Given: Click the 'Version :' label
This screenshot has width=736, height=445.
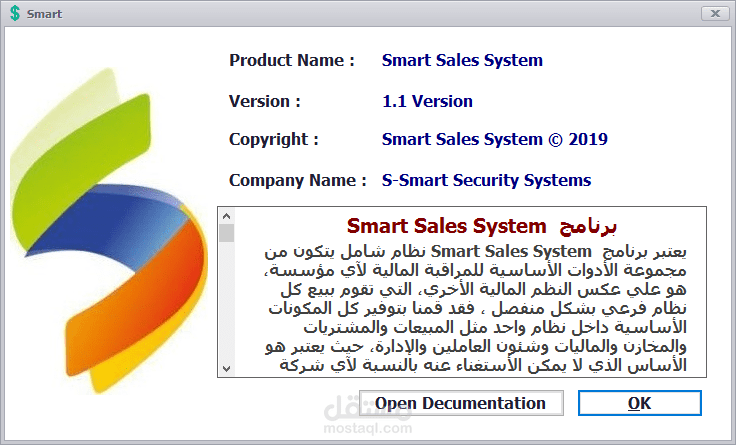Looking at the screenshot, I should [265, 101].
